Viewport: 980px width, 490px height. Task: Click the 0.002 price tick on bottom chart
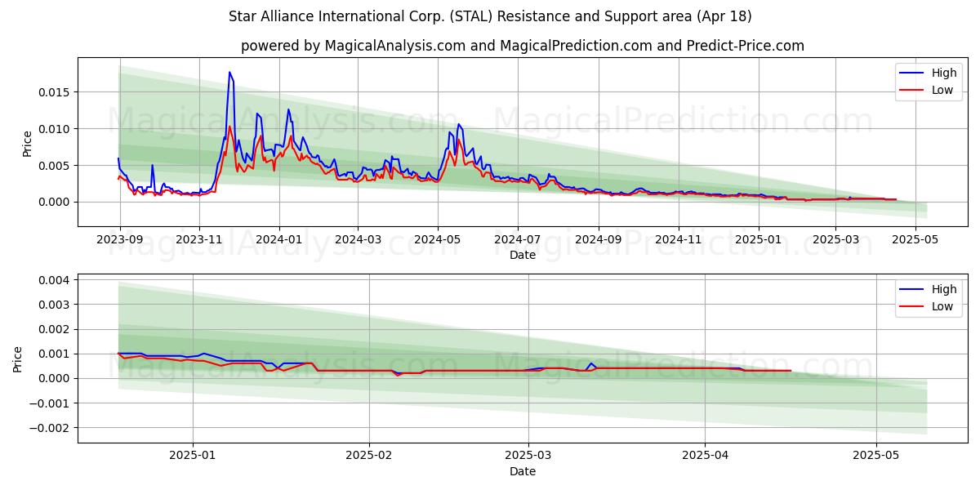point(56,329)
